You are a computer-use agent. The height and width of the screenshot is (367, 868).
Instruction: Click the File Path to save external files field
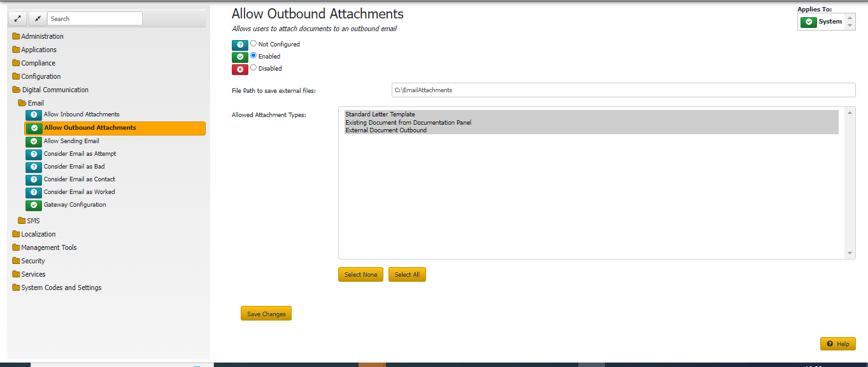623,90
